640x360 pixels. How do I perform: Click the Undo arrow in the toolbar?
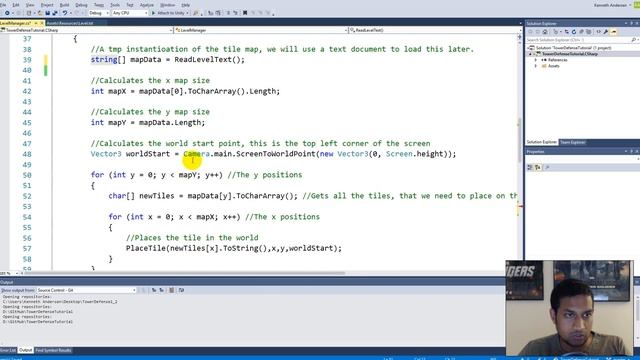point(64,13)
